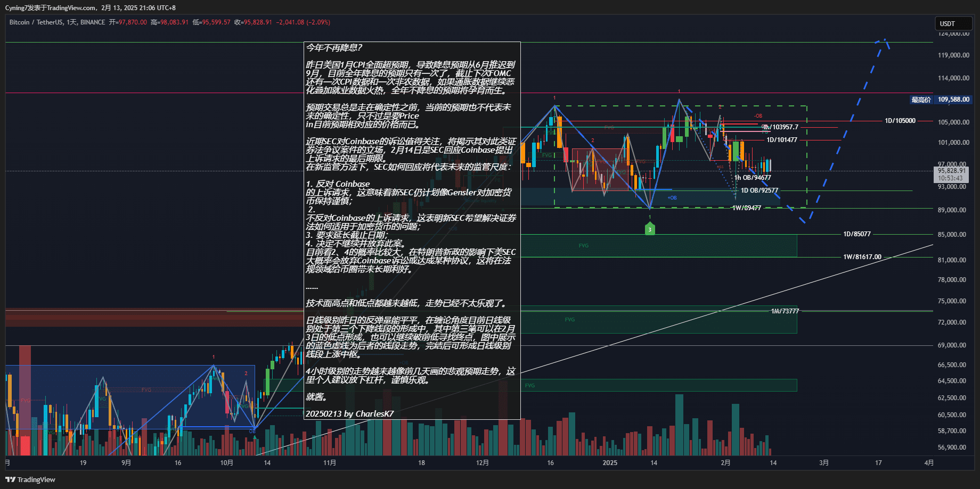Click the blue +OB label
Image resolution: width=980 pixels, height=489 pixels.
672,198
